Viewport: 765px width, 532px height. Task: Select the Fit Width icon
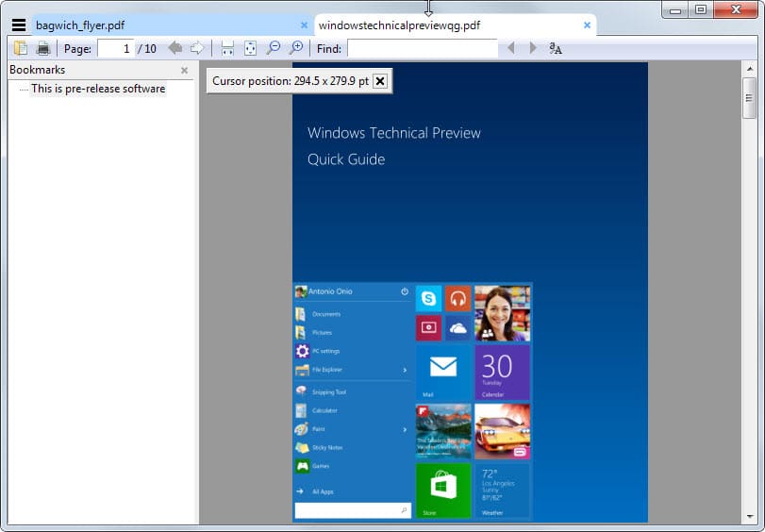tap(227, 48)
